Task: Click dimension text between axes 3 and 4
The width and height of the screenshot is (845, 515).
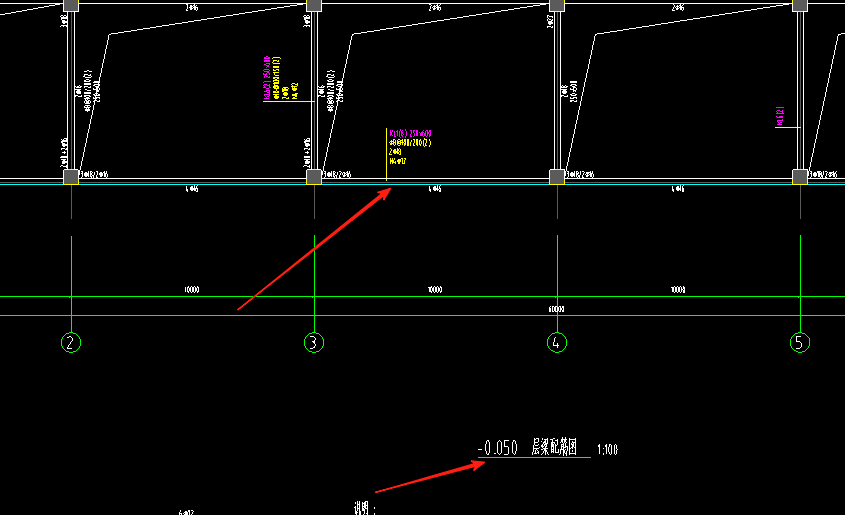Action: click(x=435, y=290)
